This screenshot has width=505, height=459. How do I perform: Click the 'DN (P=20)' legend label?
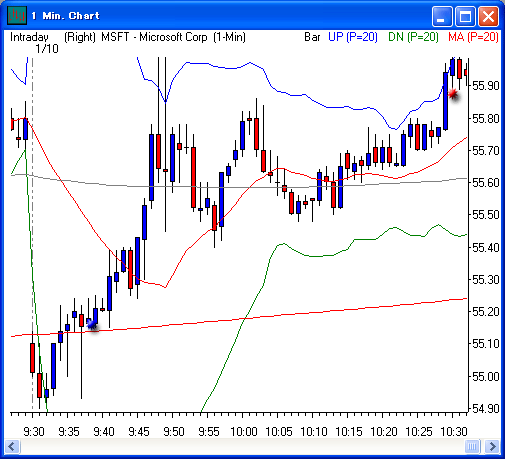(x=413, y=37)
